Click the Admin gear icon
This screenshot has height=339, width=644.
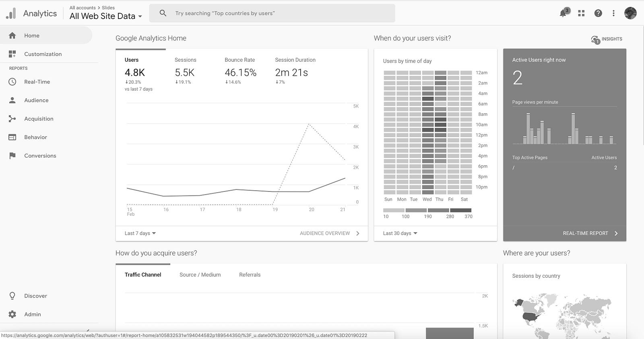(x=12, y=314)
